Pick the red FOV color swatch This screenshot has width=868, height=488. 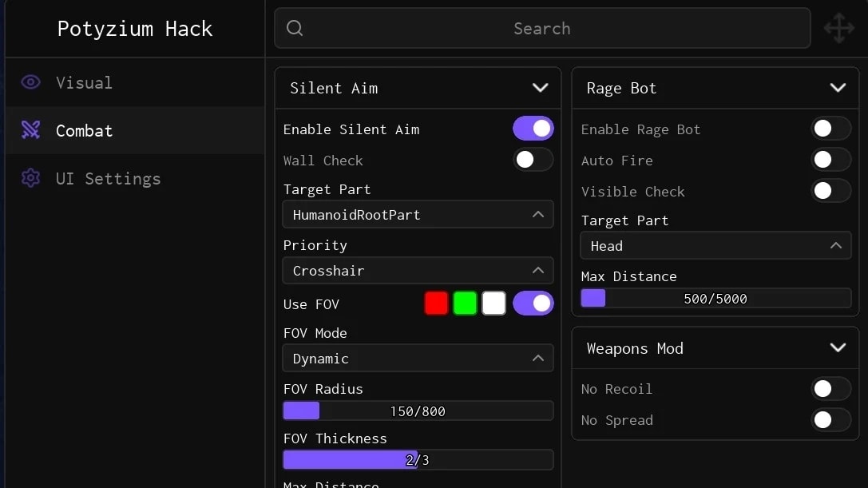point(436,303)
